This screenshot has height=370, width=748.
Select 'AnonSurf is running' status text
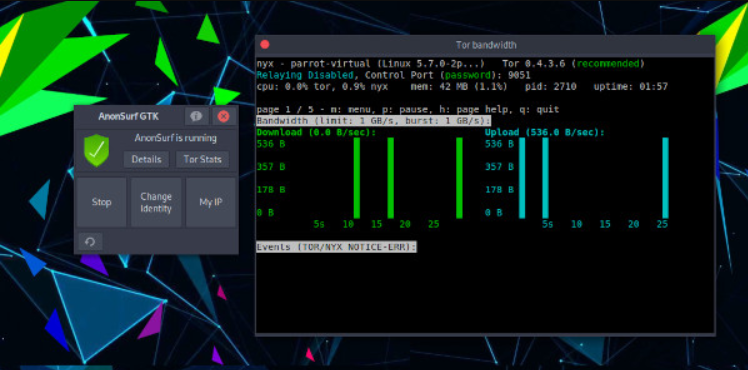click(176, 138)
